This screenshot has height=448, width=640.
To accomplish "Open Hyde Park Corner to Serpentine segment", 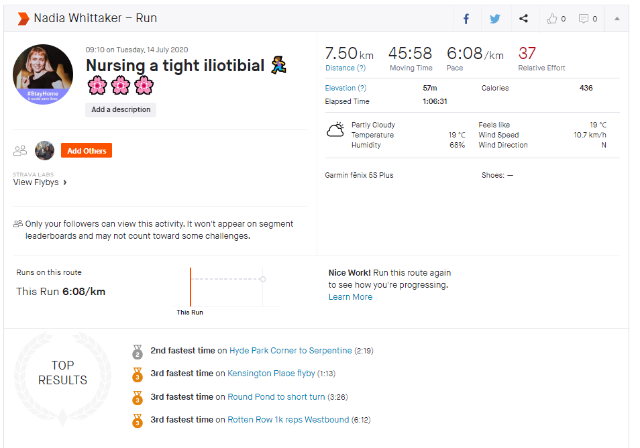I will [x=291, y=350].
